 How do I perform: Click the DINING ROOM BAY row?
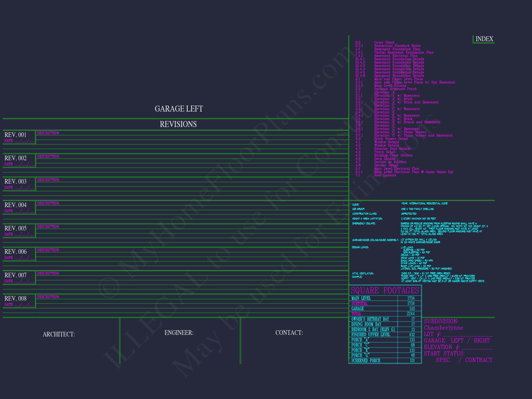click(x=385, y=324)
